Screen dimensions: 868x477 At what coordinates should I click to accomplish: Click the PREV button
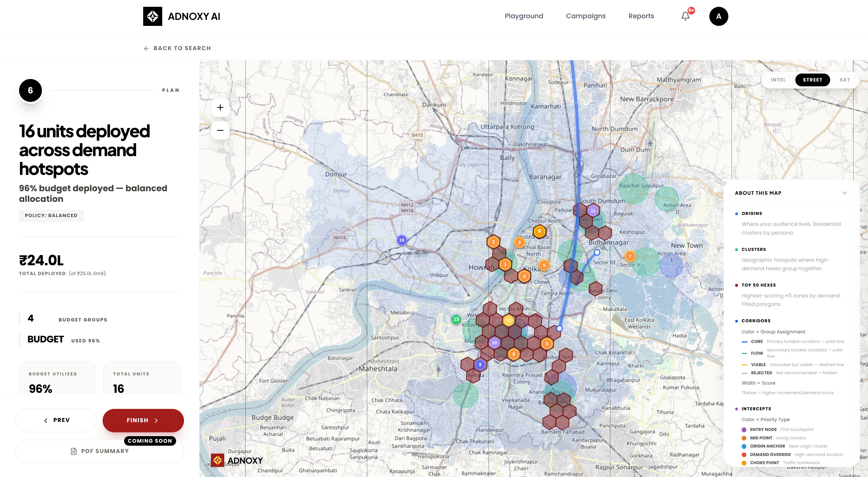click(56, 420)
